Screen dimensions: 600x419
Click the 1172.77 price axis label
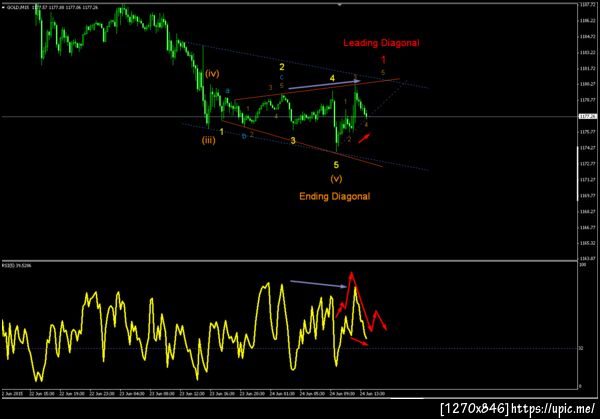(588, 164)
